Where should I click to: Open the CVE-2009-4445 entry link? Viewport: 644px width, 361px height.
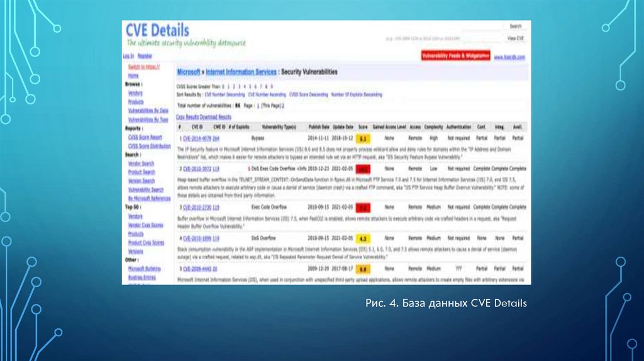coord(197,269)
